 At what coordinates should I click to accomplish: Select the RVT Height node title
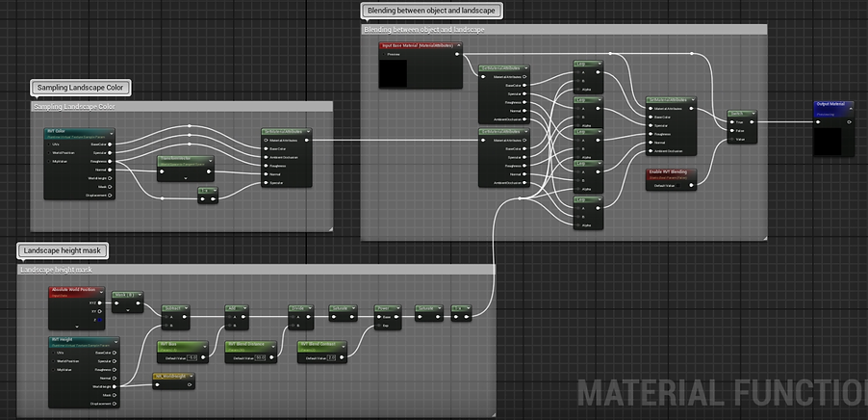click(x=63, y=340)
